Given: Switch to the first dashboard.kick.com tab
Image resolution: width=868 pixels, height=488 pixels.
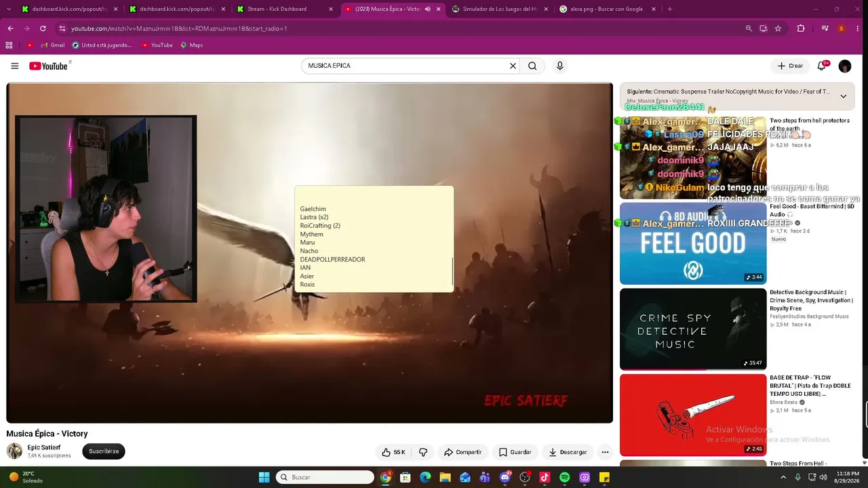Looking at the screenshot, I should 69,9.
